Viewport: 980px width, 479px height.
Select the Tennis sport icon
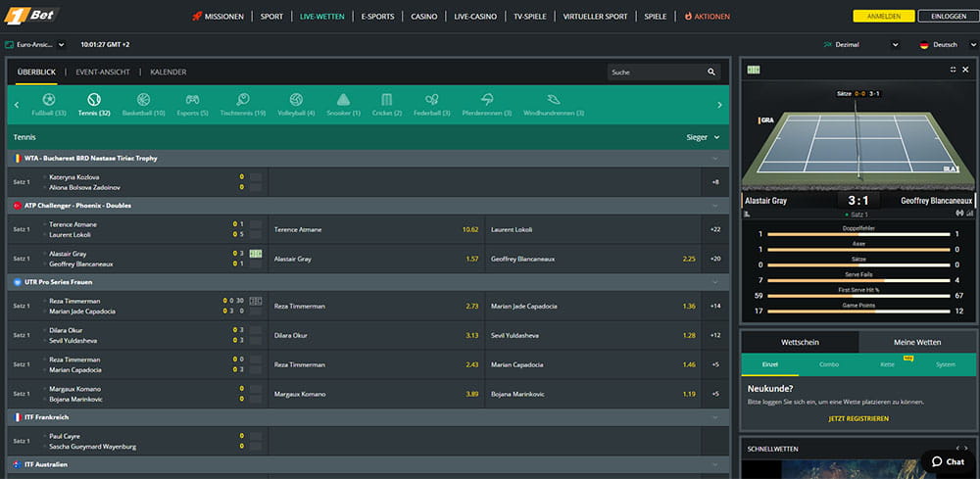94,99
